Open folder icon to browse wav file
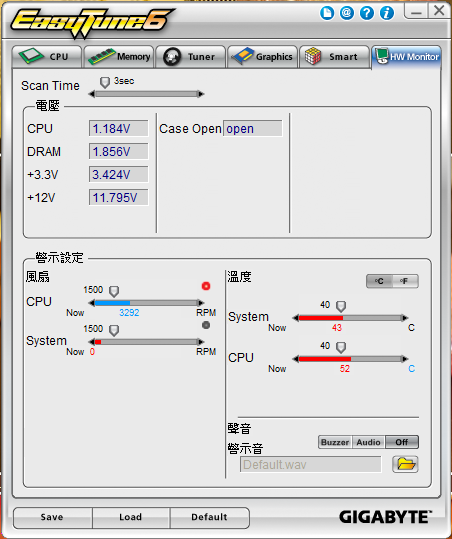 [405, 464]
